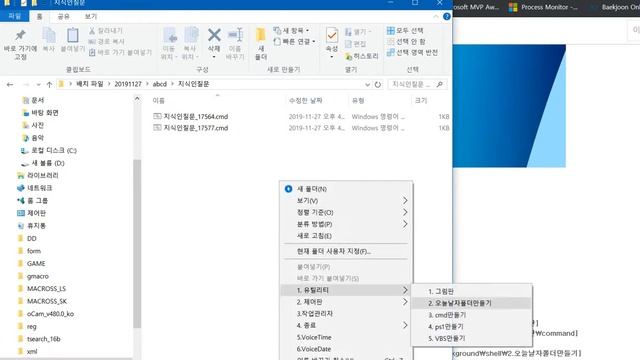Click the Paste (붙여넣기) ribbon icon
Viewport: 640px width, 360px height.
(x=73, y=36)
